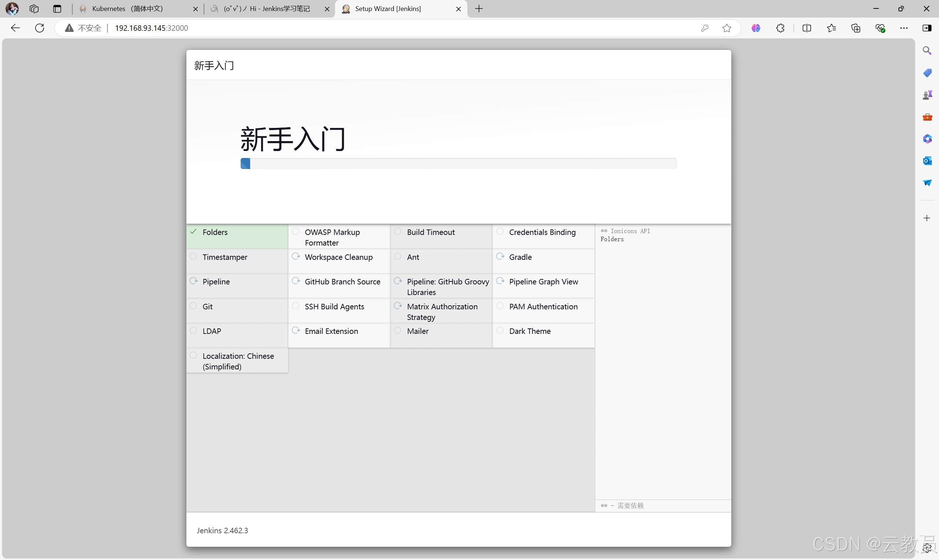Click SSH Build Agents status circle

(296, 306)
